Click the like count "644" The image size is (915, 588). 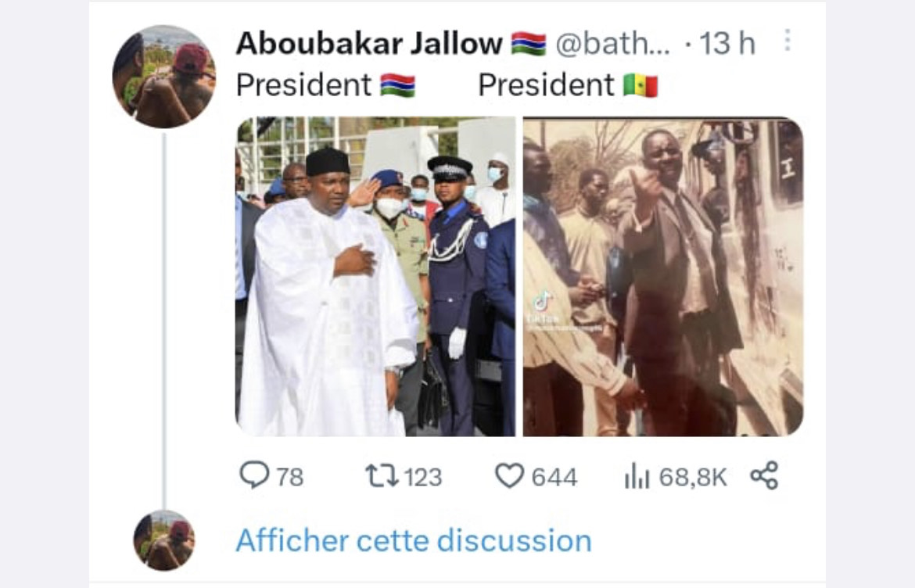pos(554,477)
